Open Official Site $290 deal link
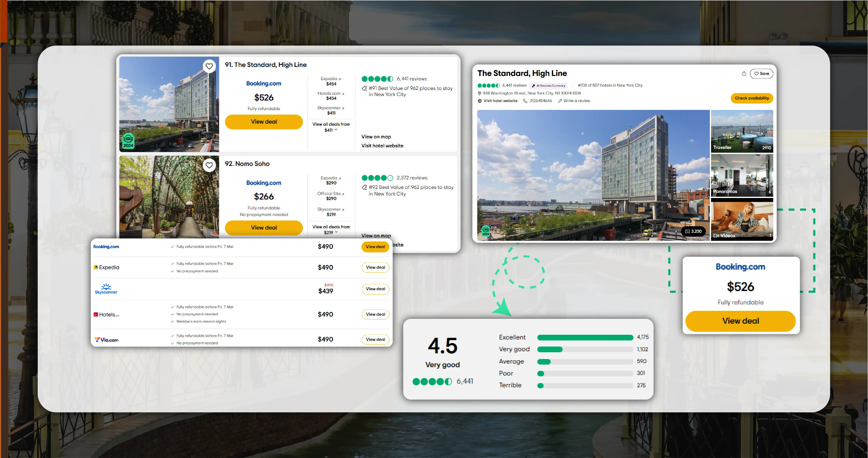Viewport: 868px width, 458px height. (331, 196)
